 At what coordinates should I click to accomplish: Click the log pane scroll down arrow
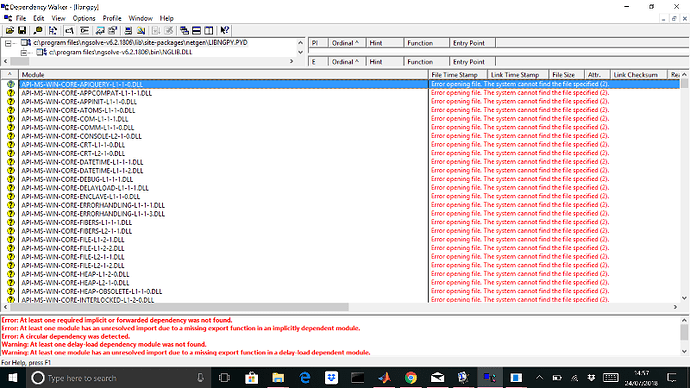[x=684, y=351]
